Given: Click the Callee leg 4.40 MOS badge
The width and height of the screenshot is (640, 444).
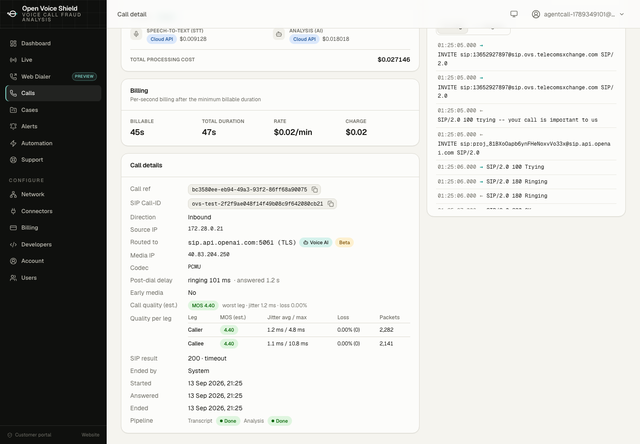Looking at the screenshot, I should (x=229, y=344).
